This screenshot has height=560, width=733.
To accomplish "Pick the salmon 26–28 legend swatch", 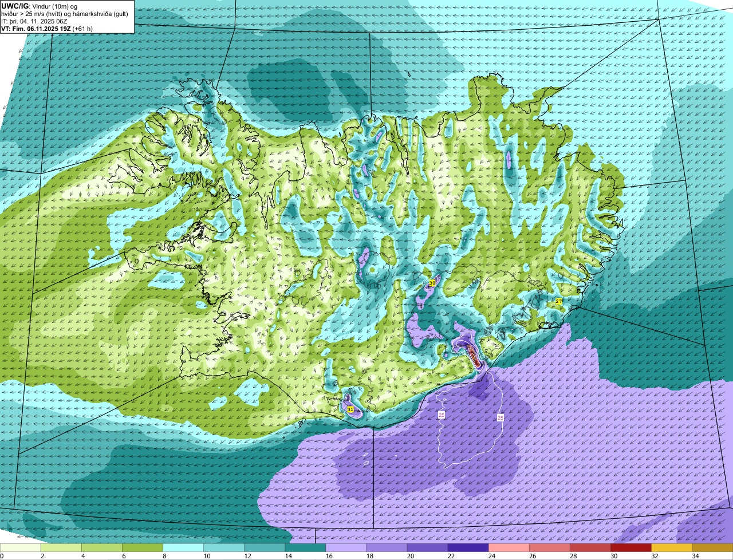I will coord(549,548).
